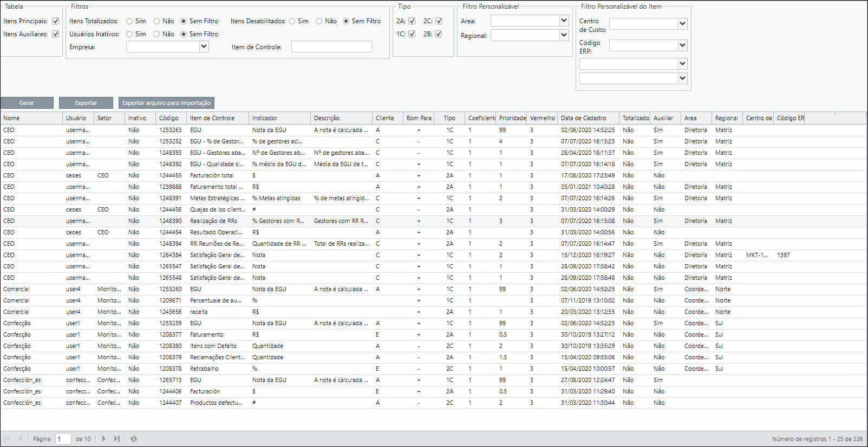868x447 pixels.
Task: Click the page number input field
Action: point(63,439)
